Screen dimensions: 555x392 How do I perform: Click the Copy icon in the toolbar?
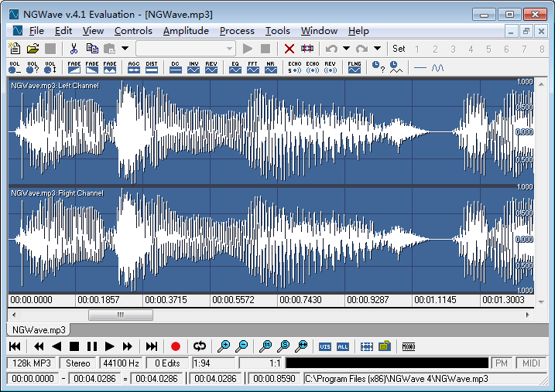tap(92, 49)
